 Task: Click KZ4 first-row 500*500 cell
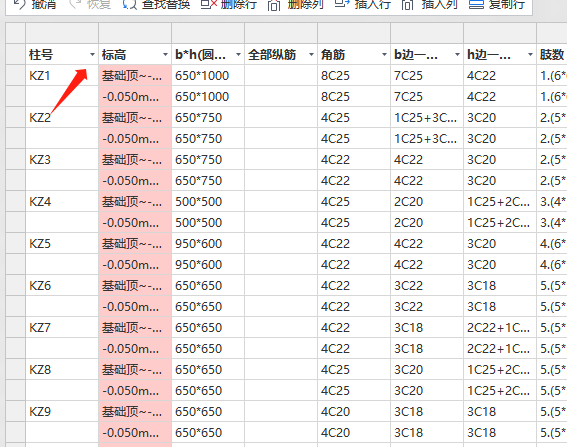tap(208, 201)
